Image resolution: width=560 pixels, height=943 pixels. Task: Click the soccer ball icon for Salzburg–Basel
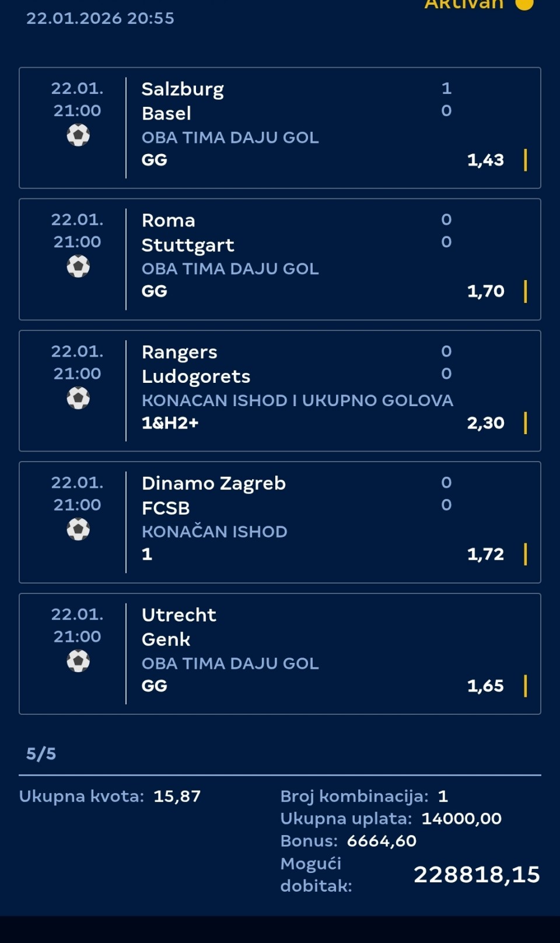click(78, 136)
